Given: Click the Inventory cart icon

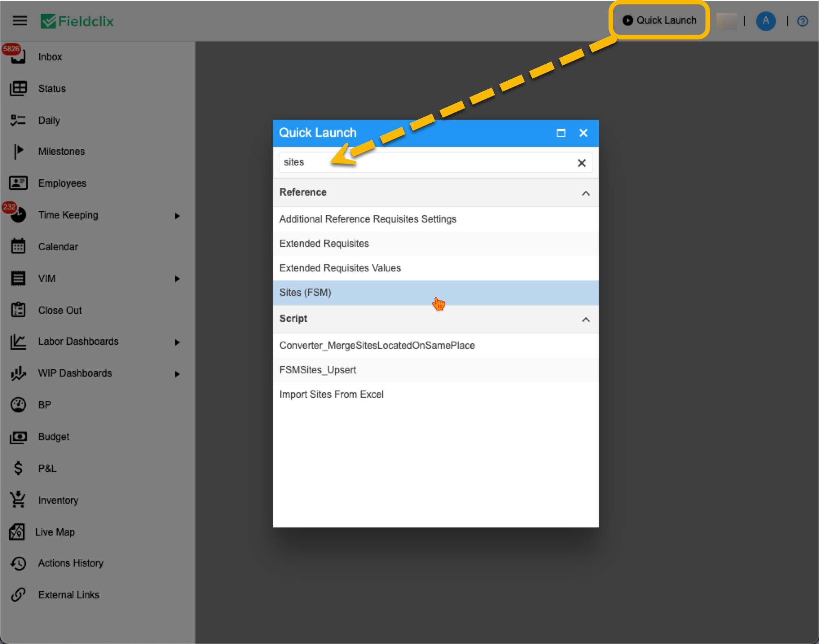Looking at the screenshot, I should (x=18, y=500).
